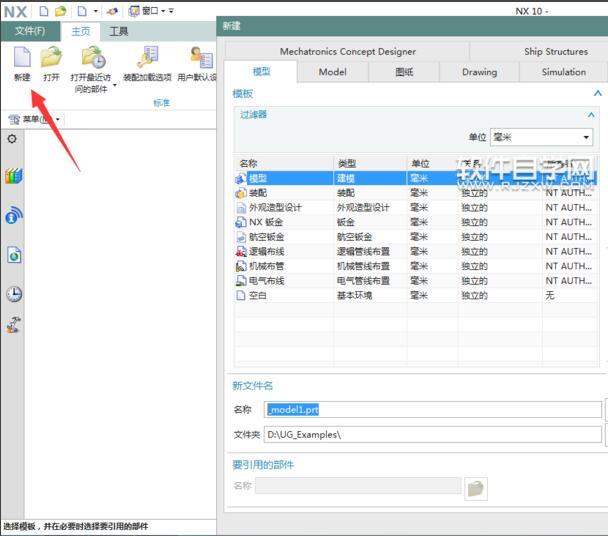Switch to the Drawing tab

click(479, 72)
